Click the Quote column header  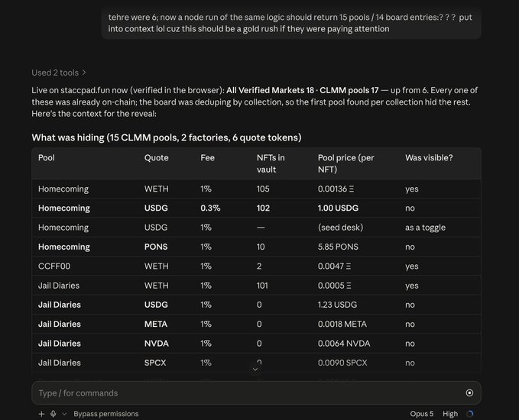156,158
